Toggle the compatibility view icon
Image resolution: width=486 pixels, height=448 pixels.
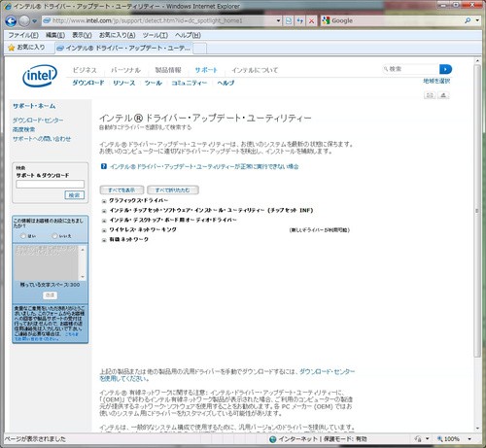[x=289, y=20]
